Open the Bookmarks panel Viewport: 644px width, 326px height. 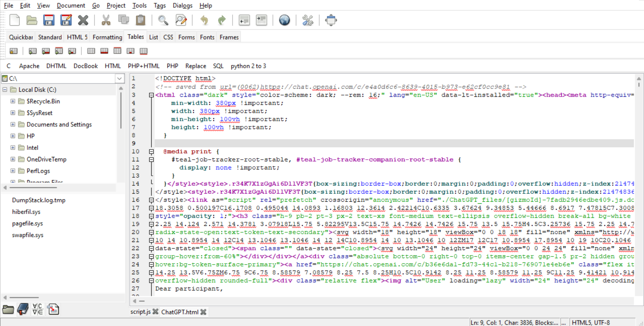23,309
